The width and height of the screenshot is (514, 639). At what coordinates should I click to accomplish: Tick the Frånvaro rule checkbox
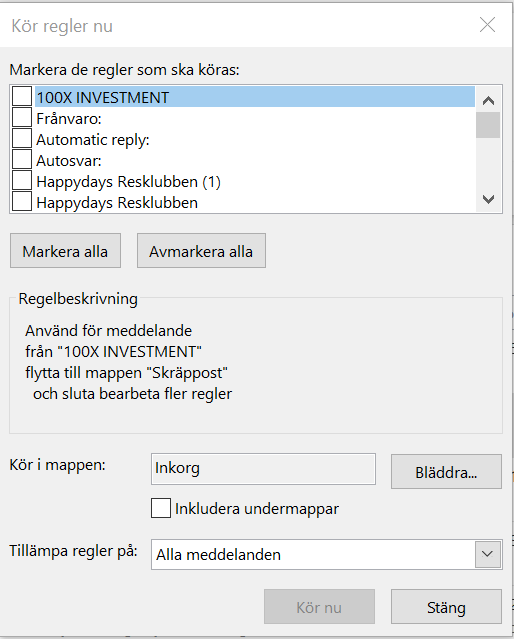pyautogui.click(x=22, y=118)
